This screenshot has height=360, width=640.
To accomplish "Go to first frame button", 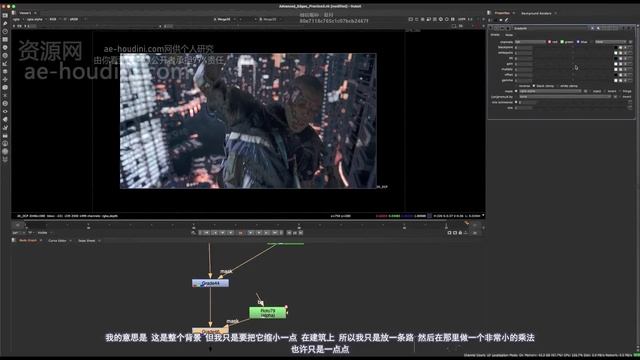I will click(207, 233).
